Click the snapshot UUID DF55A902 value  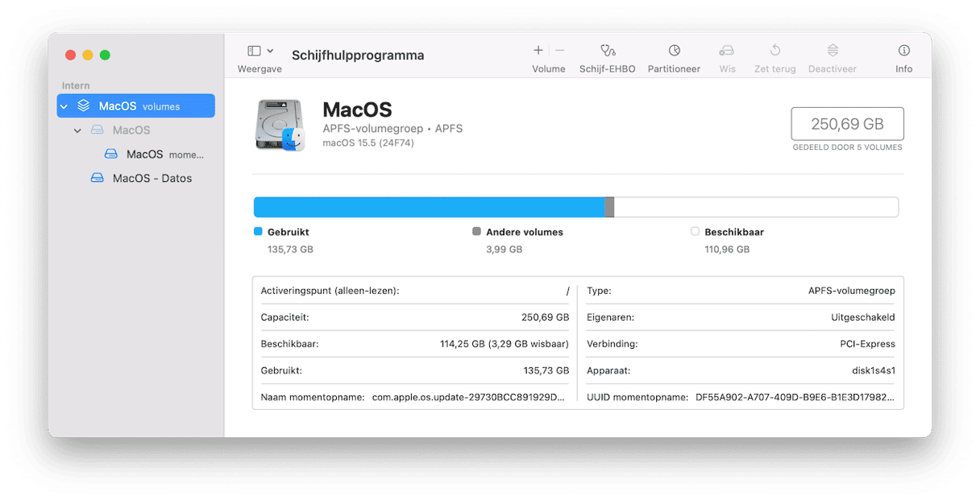click(x=795, y=398)
